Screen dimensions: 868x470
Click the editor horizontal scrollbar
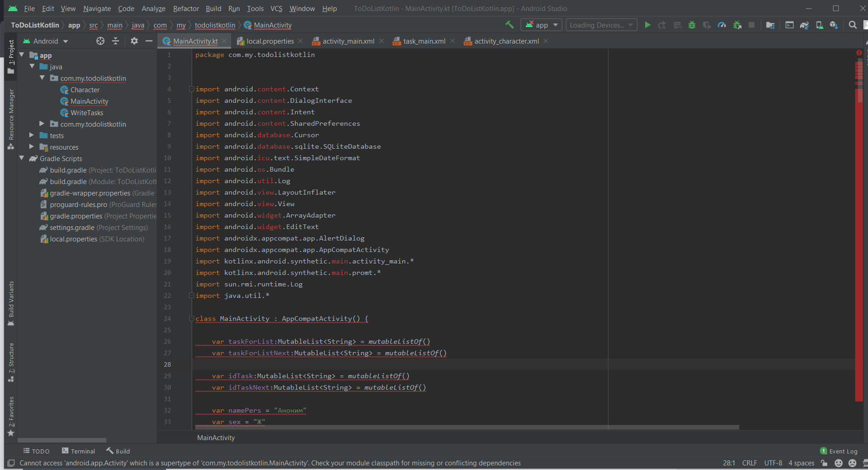click(x=468, y=427)
